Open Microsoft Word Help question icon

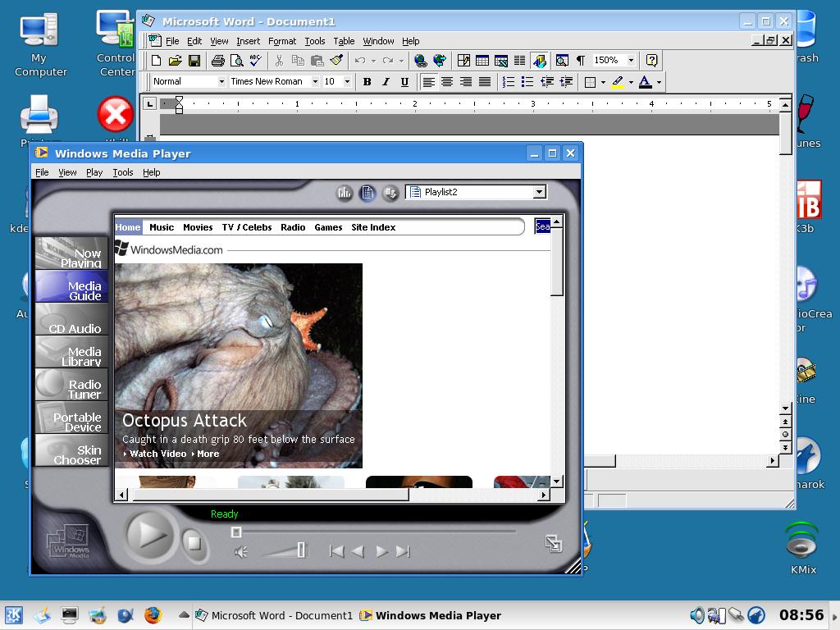651,61
